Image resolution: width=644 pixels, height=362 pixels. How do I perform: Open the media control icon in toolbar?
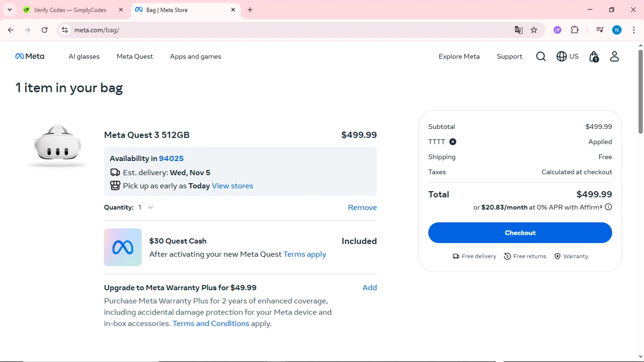(x=600, y=30)
